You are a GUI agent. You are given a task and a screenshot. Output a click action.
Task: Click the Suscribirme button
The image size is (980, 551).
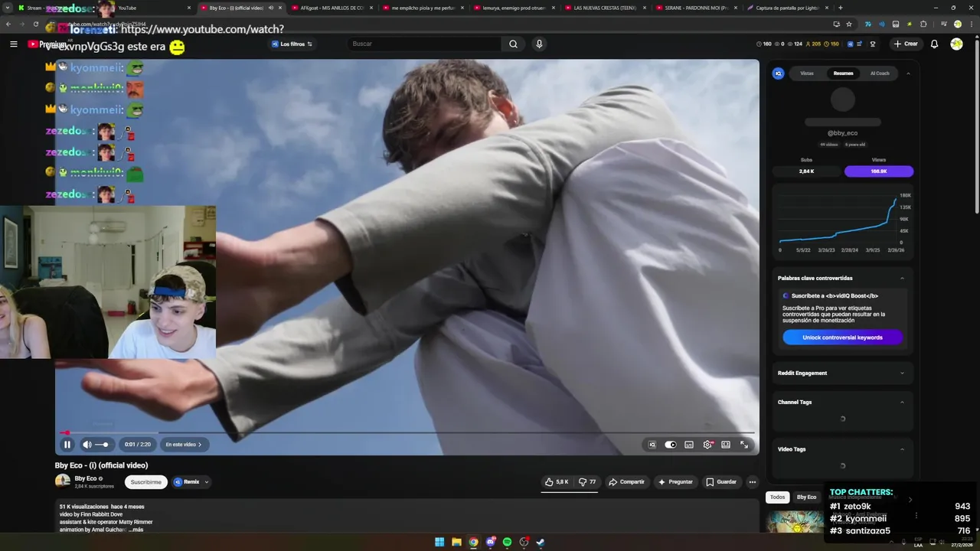[x=146, y=482]
